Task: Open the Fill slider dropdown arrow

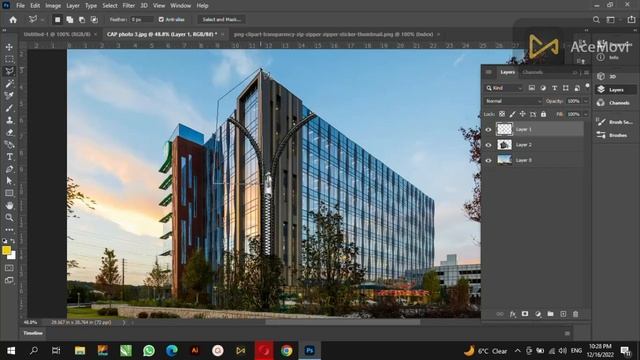Action: click(586, 114)
